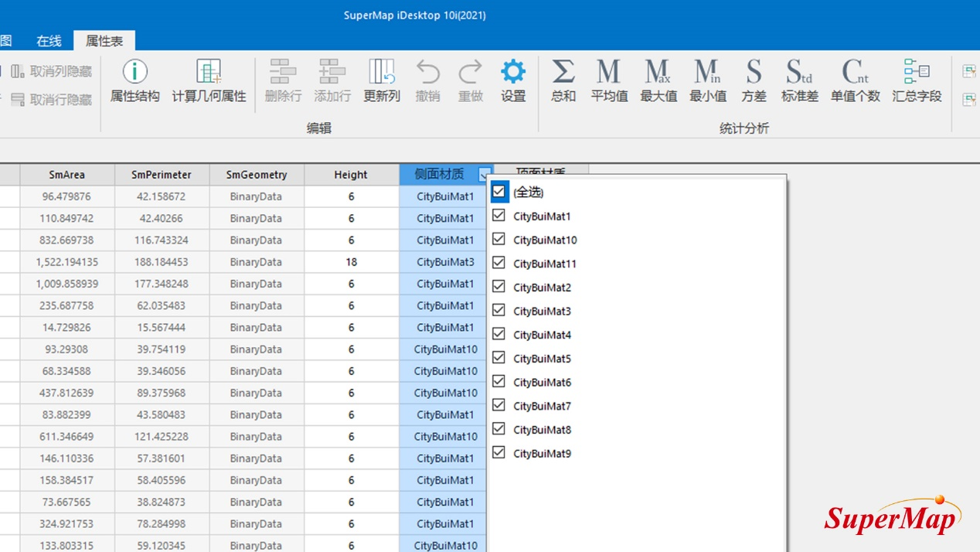Image resolution: width=980 pixels, height=552 pixels.
Task: Switch to the 在线 ribbon tab
Action: pyautogui.click(x=49, y=41)
